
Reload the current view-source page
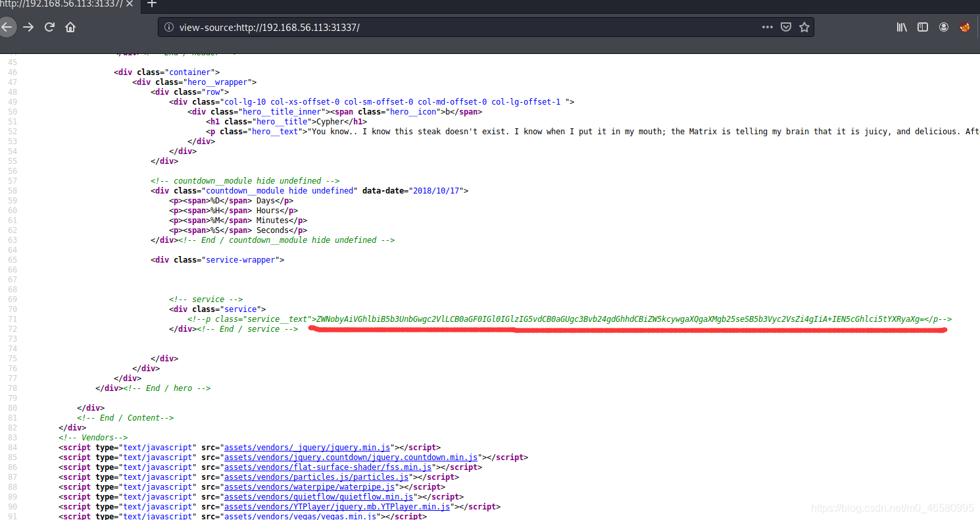(49, 27)
